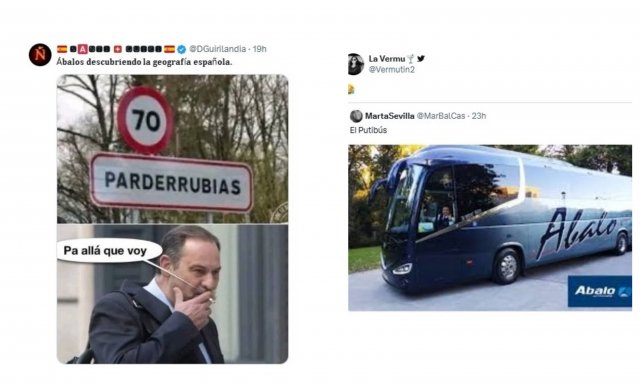Click the 23h timestamp on quoted tweet

[x=479, y=116]
